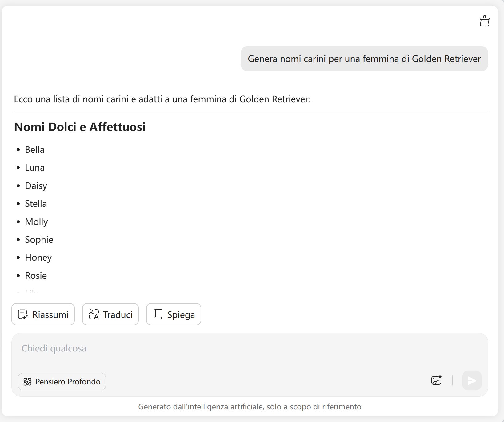
Task: Click the AI-generated disclaimer text at bottom
Action: pos(250,407)
